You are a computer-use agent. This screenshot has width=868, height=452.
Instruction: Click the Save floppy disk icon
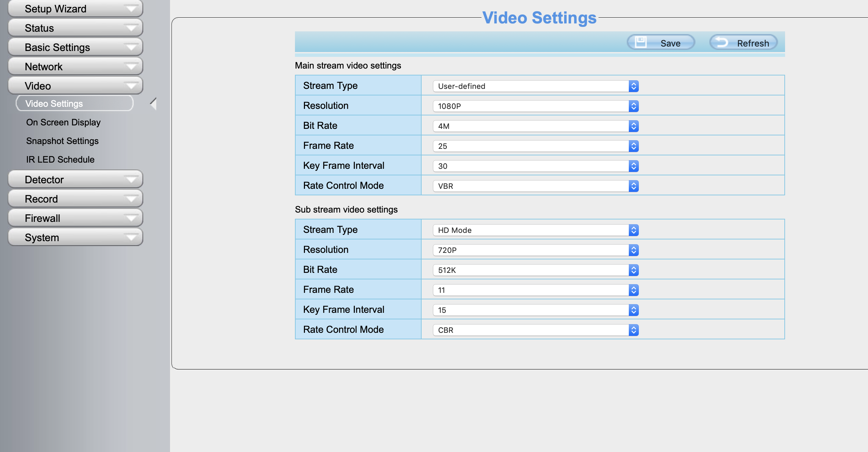coord(641,42)
